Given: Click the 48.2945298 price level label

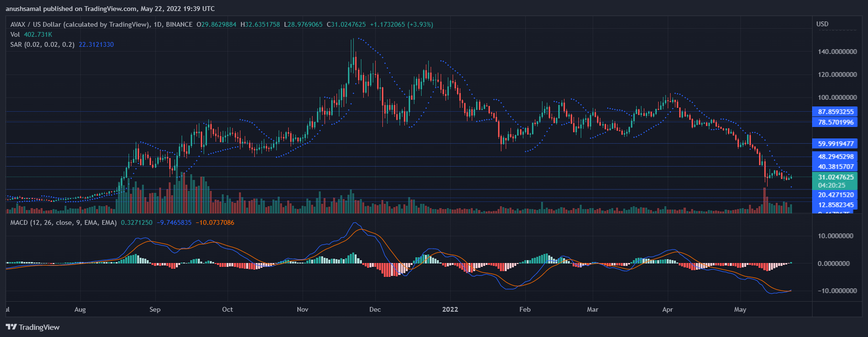Looking at the screenshot, I should pyautogui.click(x=835, y=157).
